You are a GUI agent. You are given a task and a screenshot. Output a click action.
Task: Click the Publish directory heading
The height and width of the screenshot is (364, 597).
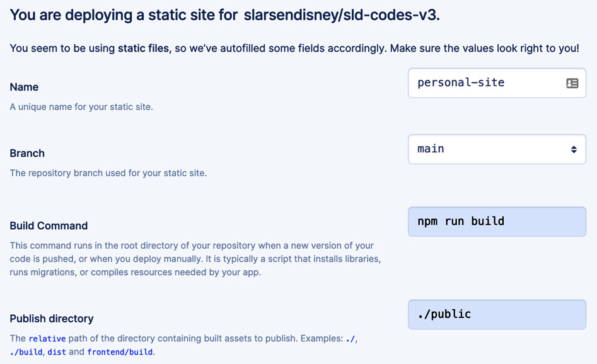[x=51, y=319]
